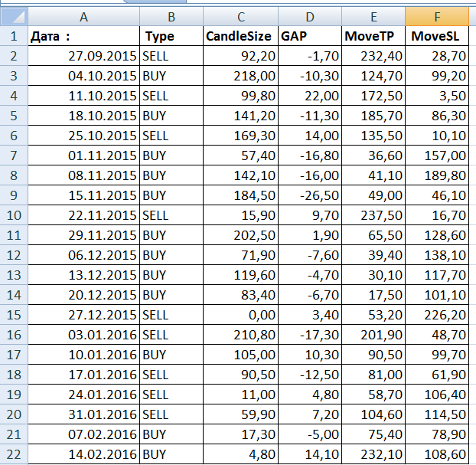Click MoveTP value 104,60

(x=373, y=414)
